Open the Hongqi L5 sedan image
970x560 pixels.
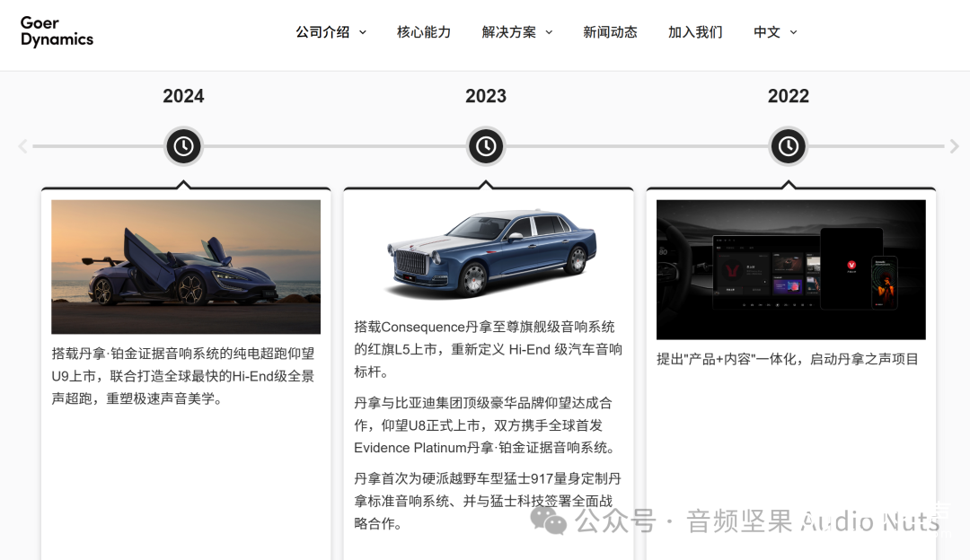point(489,253)
